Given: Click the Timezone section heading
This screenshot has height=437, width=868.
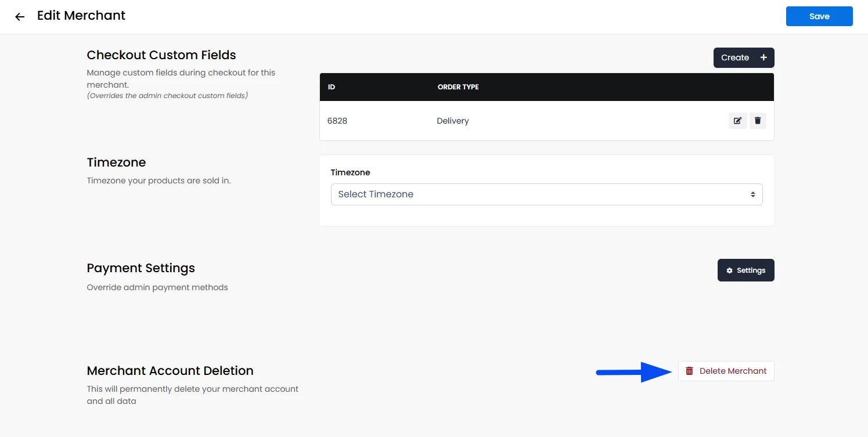Looking at the screenshot, I should [116, 162].
